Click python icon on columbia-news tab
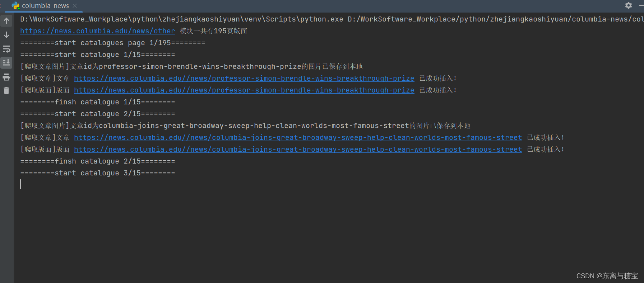Viewport: 644px width, 283px height. click(15, 5)
